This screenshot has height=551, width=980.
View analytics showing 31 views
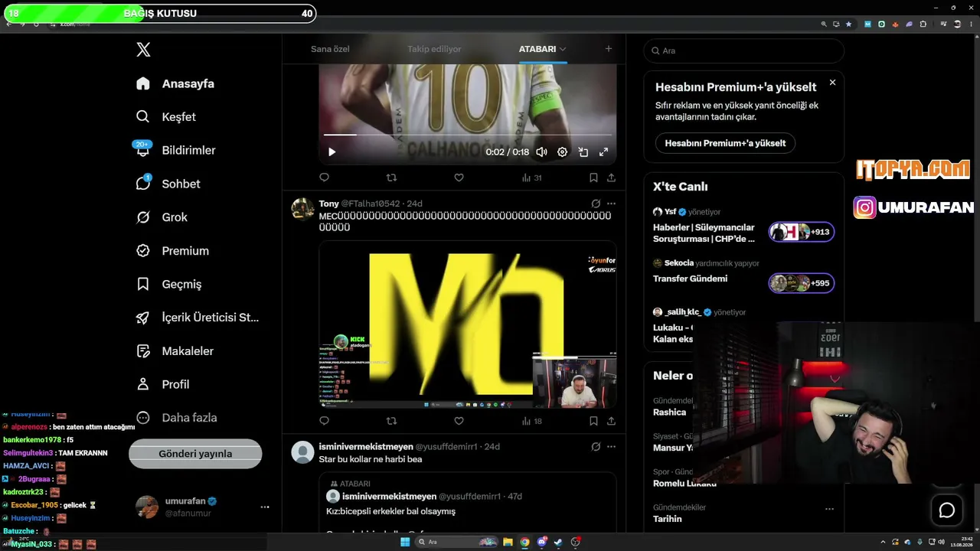(532, 178)
